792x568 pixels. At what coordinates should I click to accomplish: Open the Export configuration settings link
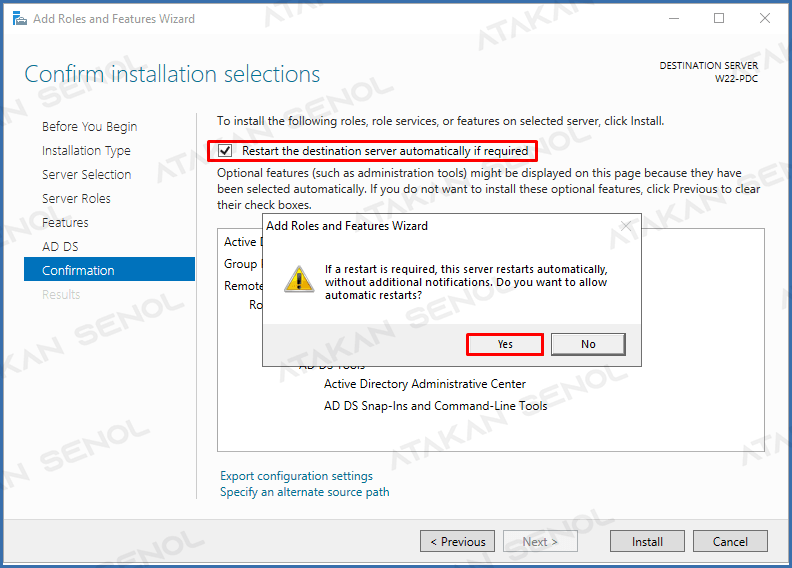pyautogui.click(x=296, y=476)
